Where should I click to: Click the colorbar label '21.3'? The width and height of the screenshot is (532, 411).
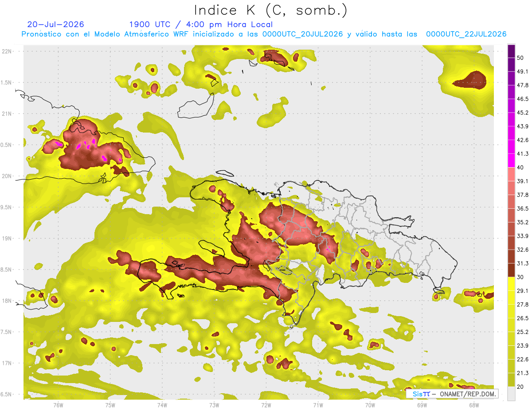523,373
